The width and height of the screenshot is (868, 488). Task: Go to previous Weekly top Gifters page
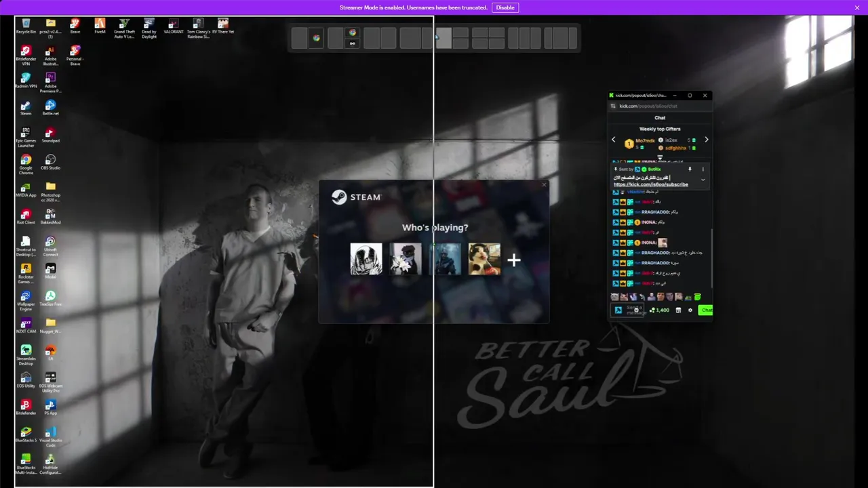pos(614,140)
